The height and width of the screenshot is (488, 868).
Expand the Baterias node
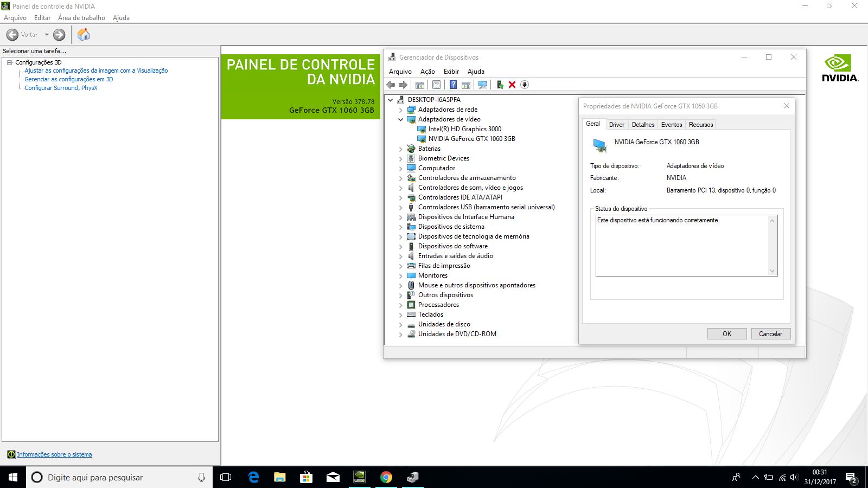click(x=401, y=149)
